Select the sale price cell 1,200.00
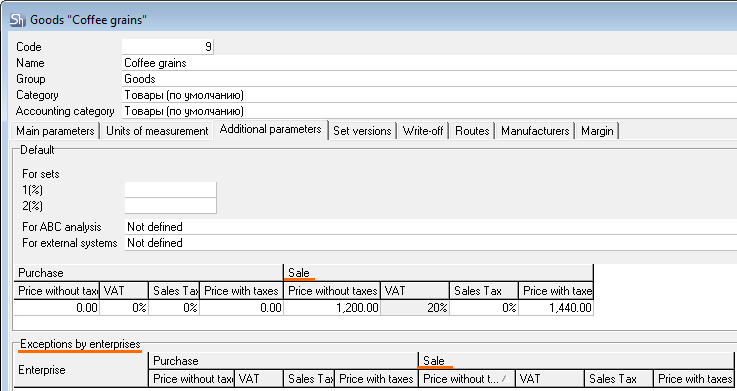This screenshot has height=391, width=737. [332, 308]
